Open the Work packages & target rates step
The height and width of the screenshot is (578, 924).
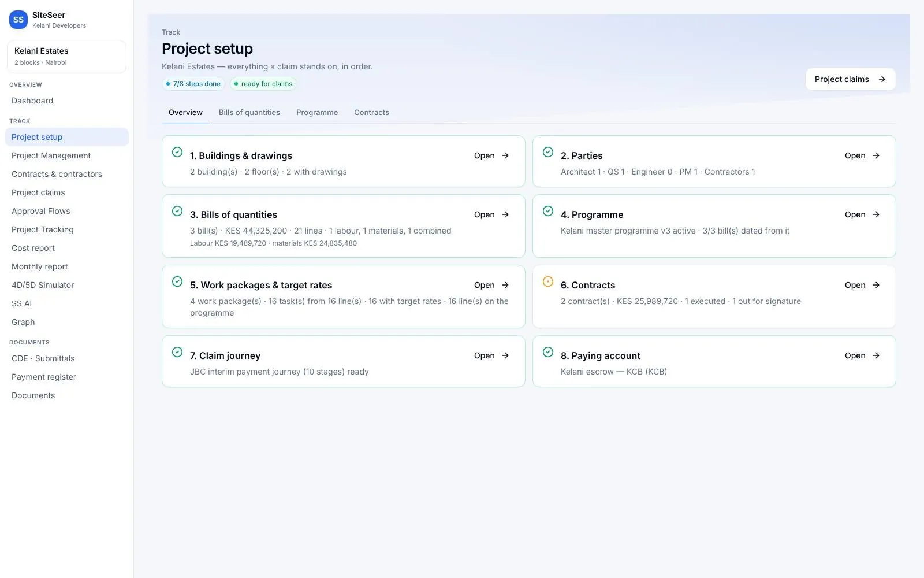point(491,285)
